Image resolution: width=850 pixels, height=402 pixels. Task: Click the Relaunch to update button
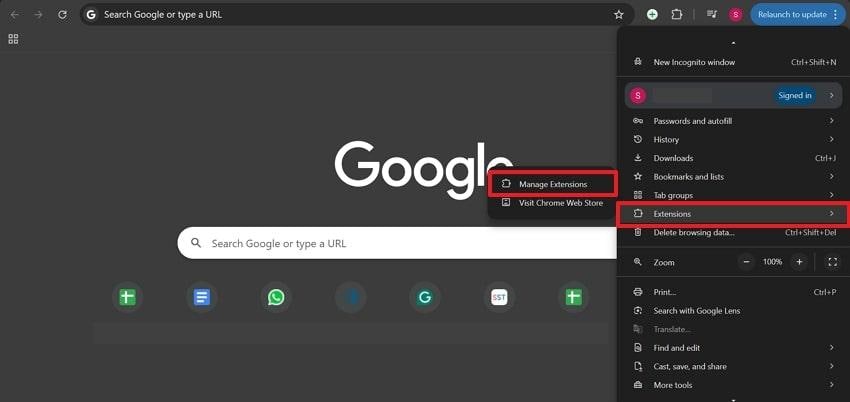796,15
